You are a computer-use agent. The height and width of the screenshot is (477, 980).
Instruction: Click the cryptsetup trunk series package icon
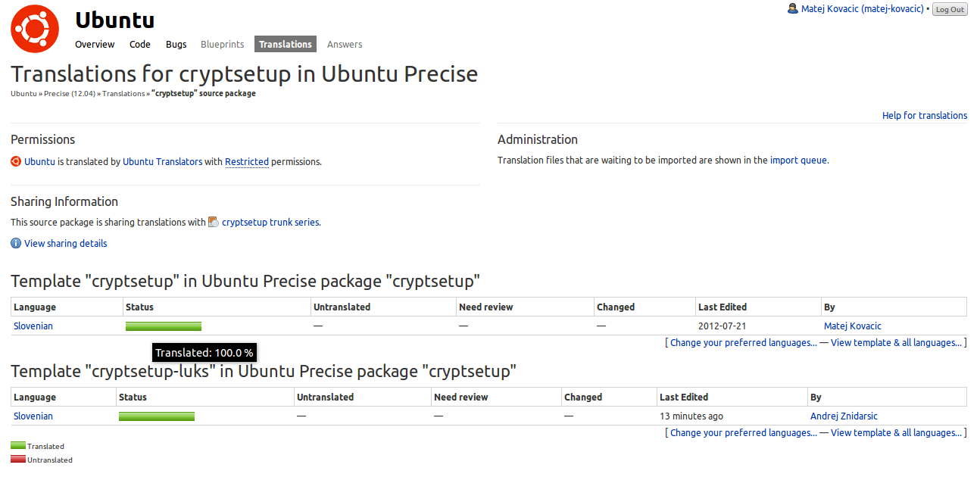point(214,222)
